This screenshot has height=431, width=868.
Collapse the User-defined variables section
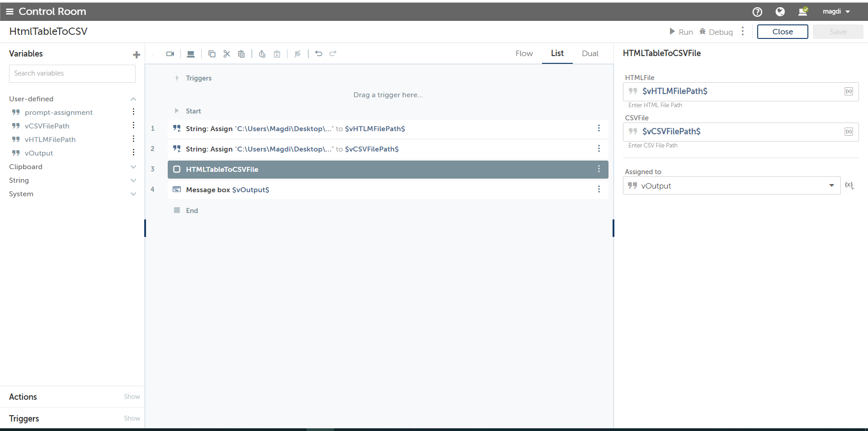coord(133,99)
